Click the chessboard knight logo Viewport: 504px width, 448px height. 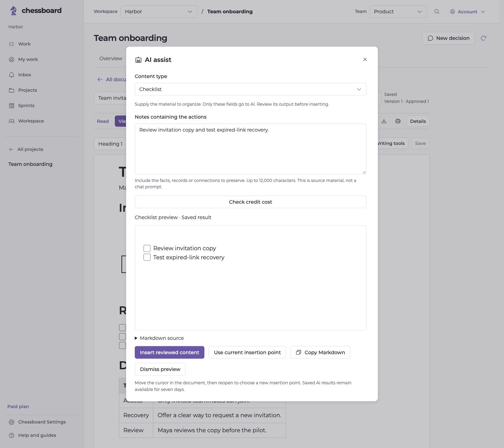[13, 11]
